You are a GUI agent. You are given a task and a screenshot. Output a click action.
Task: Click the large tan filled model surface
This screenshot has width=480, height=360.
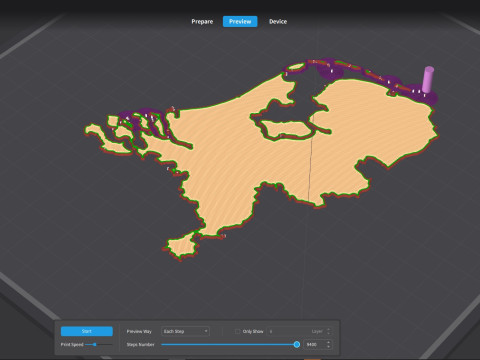tap(233, 150)
